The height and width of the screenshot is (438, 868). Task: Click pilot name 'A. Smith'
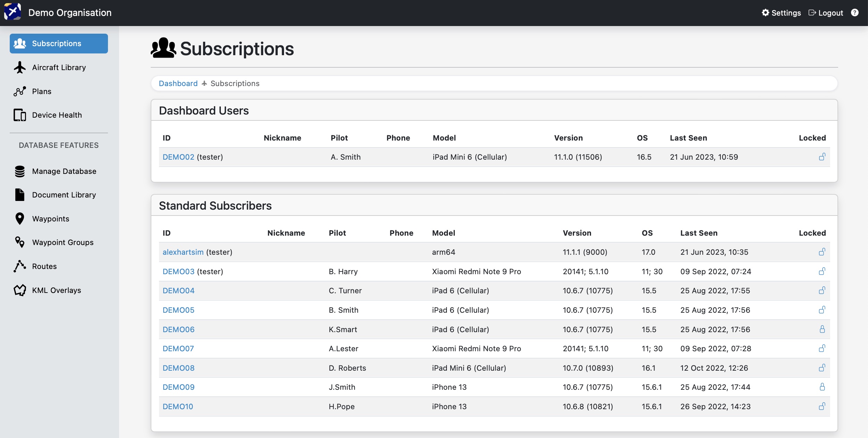click(345, 157)
